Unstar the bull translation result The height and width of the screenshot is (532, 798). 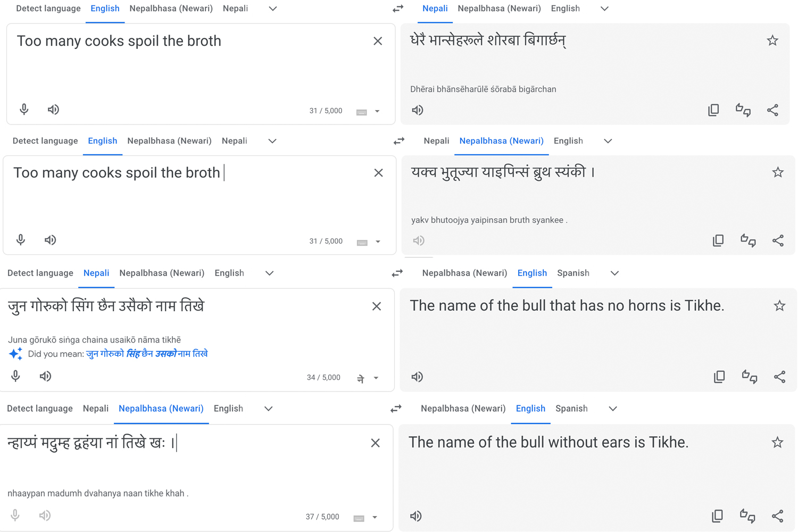click(779, 306)
